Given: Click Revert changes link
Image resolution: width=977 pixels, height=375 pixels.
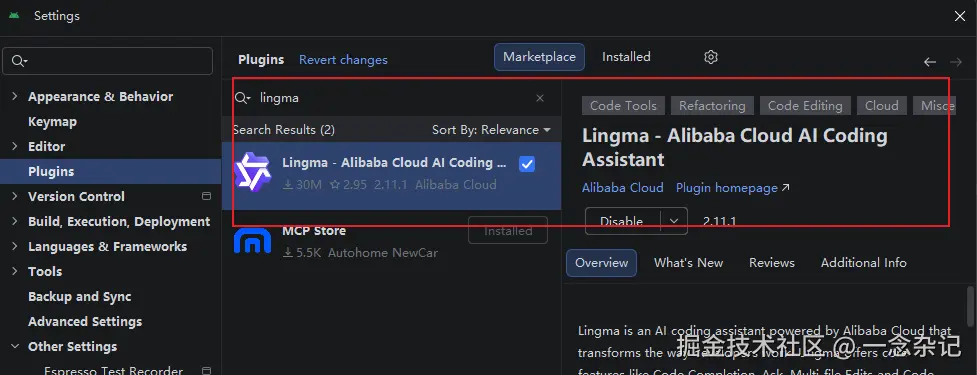Looking at the screenshot, I should 343,60.
